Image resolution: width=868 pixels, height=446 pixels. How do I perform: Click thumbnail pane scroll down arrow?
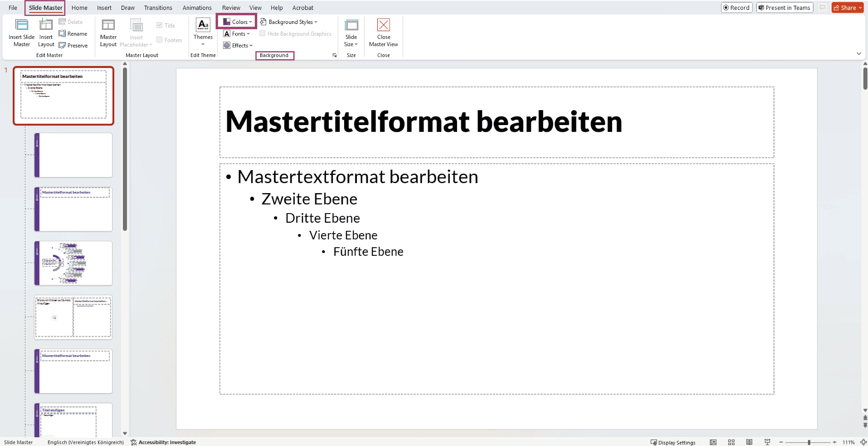pos(125,433)
